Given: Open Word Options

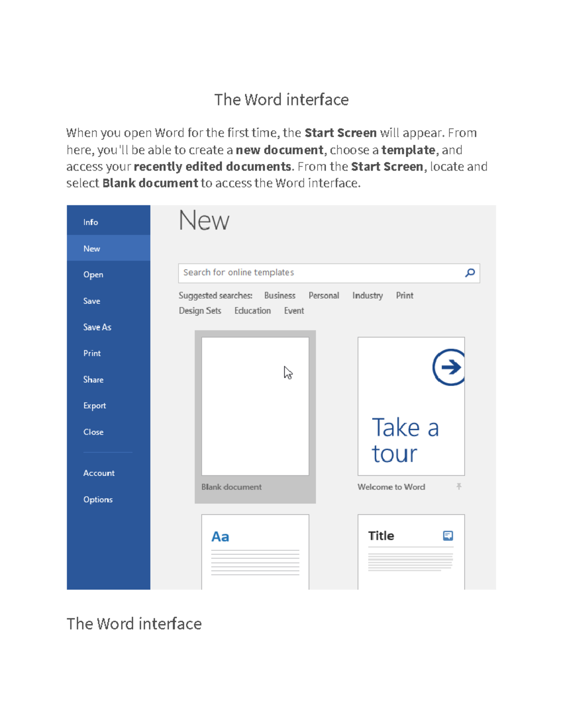Looking at the screenshot, I should coord(98,500).
